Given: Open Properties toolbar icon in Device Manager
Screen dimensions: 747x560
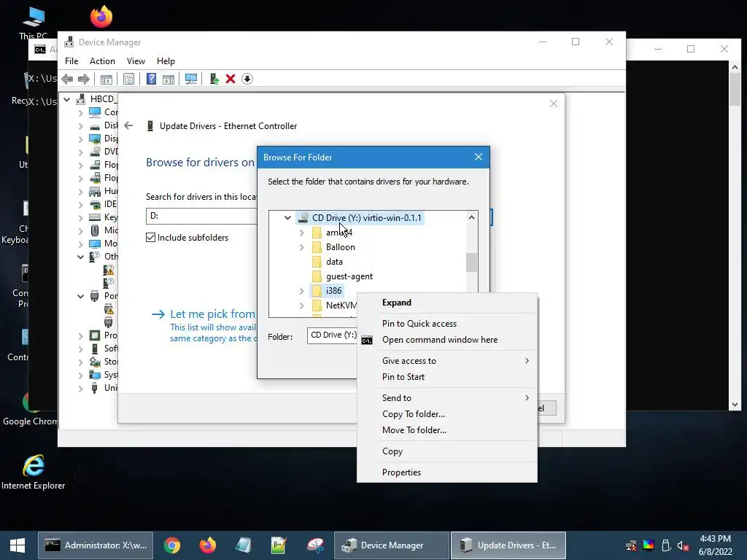Looking at the screenshot, I should (x=128, y=79).
